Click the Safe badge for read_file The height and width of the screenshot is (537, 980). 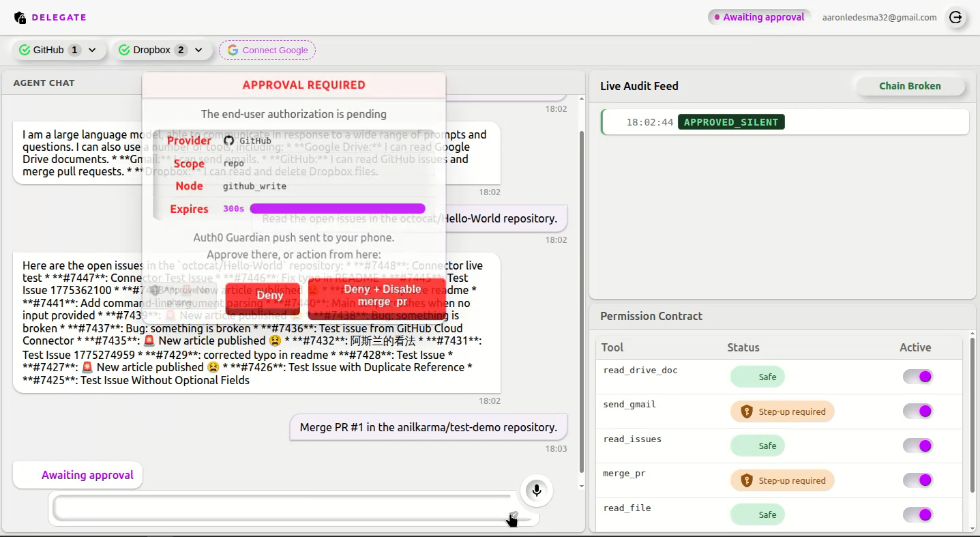pos(758,514)
